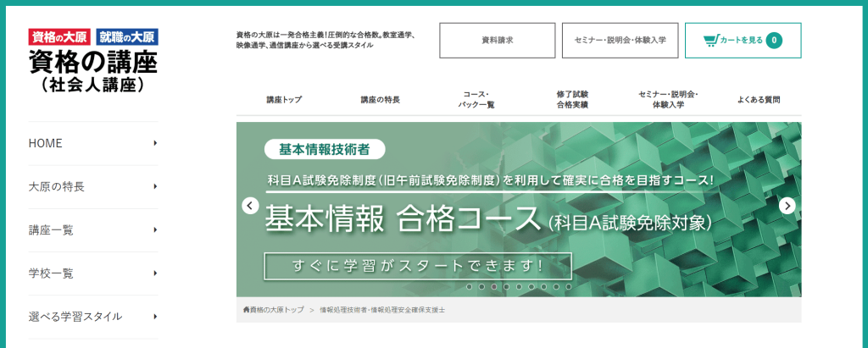The height and width of the screenshot is (348, 868).
Task: Go to the 講座の特長 tab
Action: tap(381, 100)
